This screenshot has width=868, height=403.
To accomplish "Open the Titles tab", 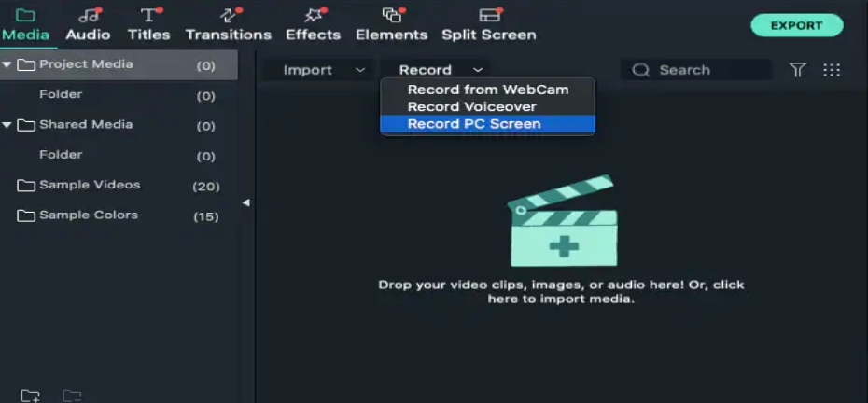I will [149, 25].
